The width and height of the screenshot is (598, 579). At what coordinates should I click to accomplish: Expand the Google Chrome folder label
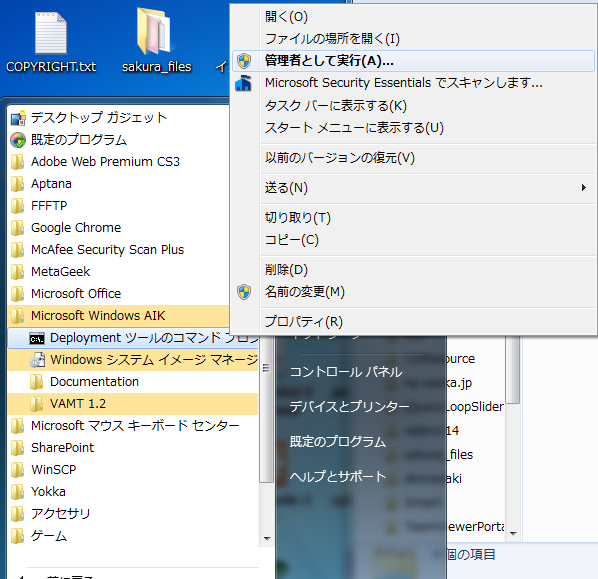76,228
